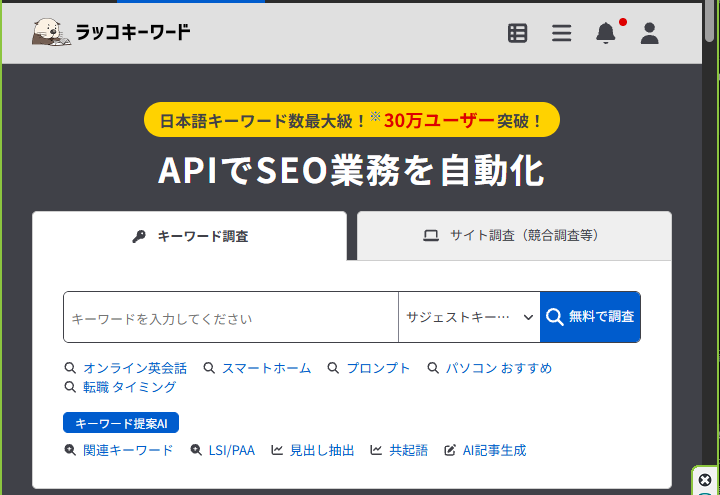Open the notifications bell
Screen dimensions: 720x495
(606, 33)
